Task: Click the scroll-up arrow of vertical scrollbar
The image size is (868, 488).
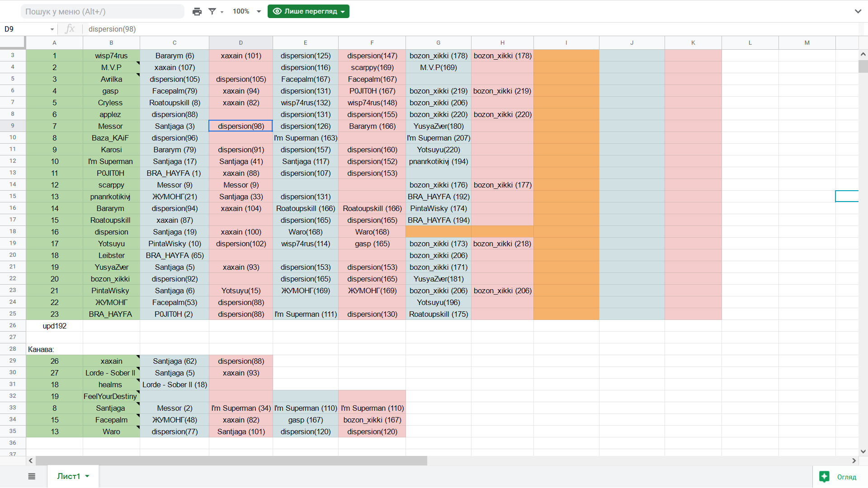Action: 863,54
